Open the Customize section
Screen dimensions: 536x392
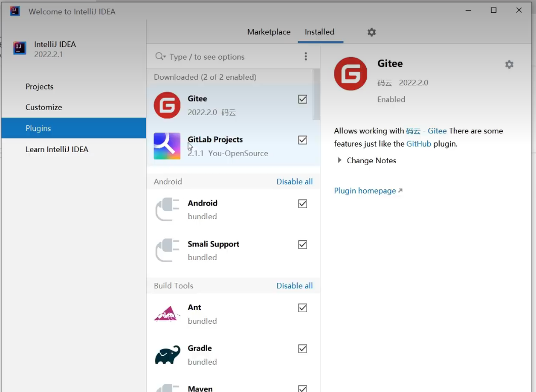[x=44, y=107]
